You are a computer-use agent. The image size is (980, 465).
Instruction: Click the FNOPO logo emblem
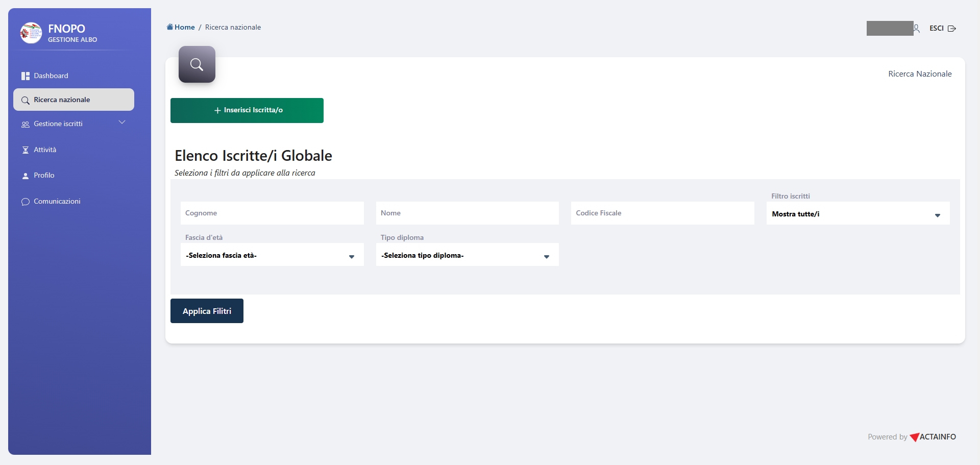(x=31, y=33)
